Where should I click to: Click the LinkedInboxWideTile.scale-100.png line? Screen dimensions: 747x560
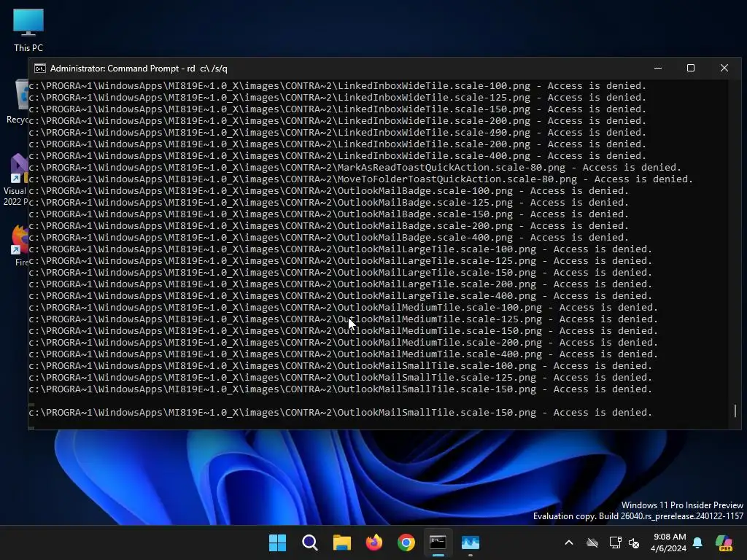(x=337, y=86)
